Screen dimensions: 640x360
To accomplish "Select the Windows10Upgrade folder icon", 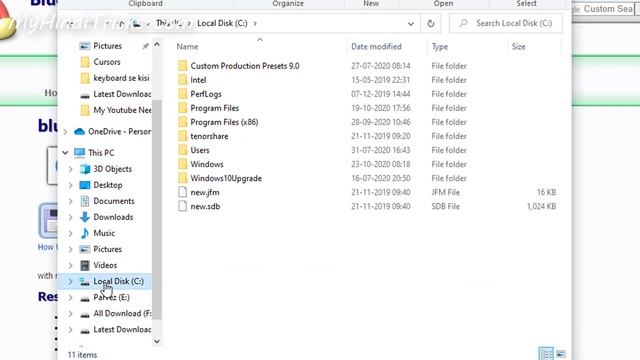I will [182, 178].
